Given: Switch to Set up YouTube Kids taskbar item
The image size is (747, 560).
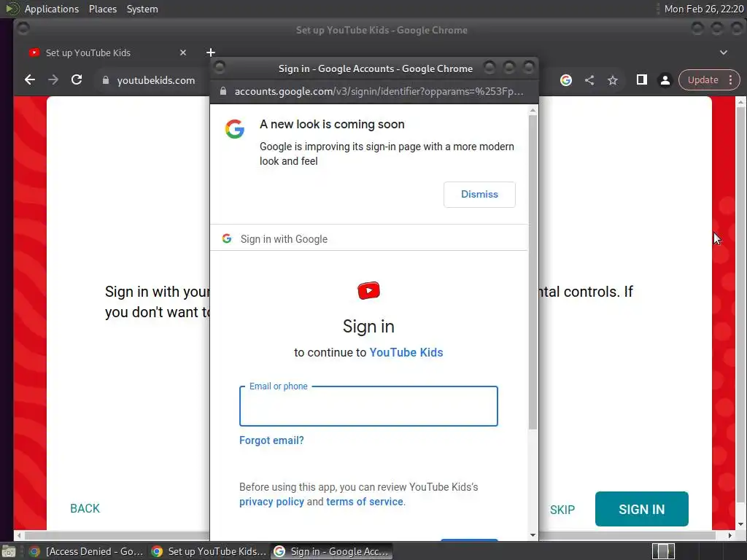Looking at the screenshot, I should click(x=208, y=551).
